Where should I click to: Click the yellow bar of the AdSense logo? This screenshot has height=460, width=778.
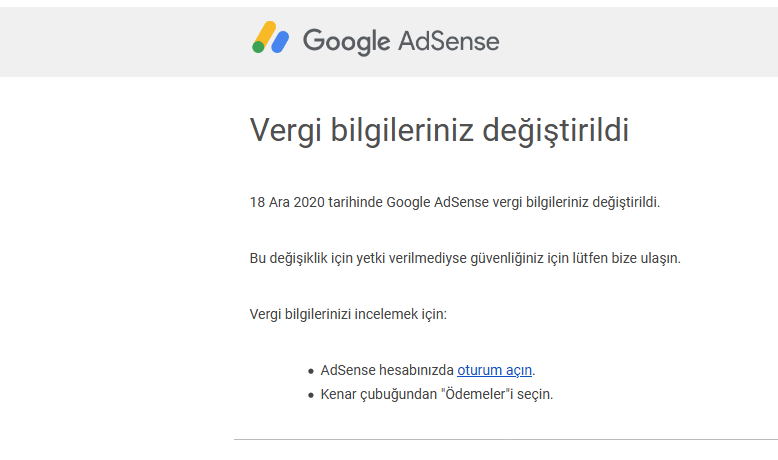tap(266, 34)
